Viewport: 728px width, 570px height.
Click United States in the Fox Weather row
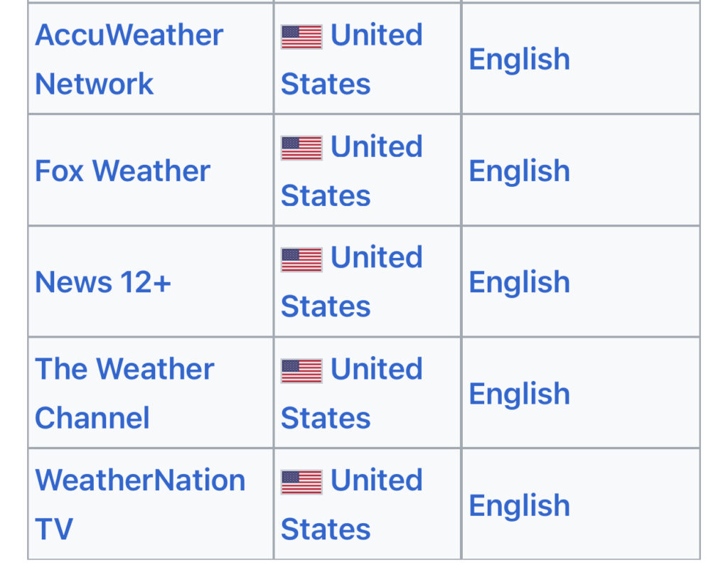[351, 171]
